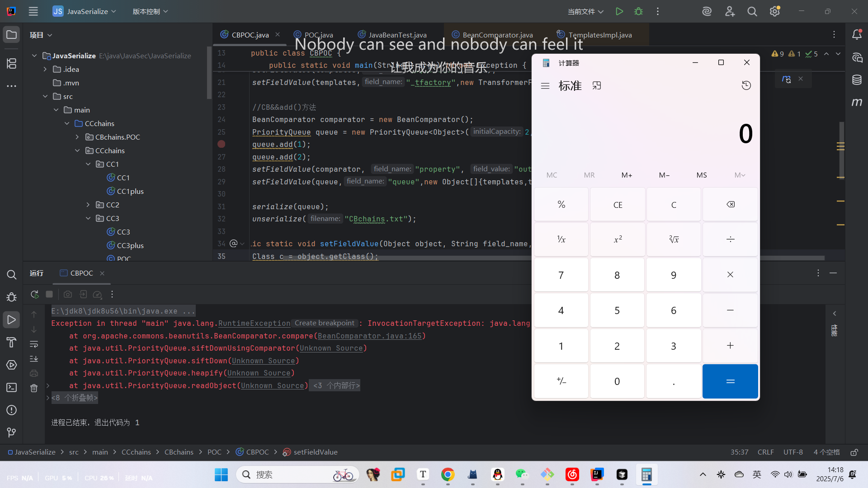868x488 pixels.
Task: Open calculator history icon
Action: click(746, 85)
